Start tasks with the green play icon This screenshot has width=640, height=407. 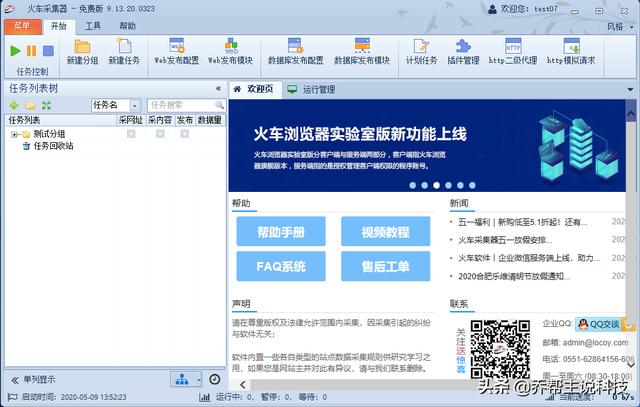coord(15,51)
